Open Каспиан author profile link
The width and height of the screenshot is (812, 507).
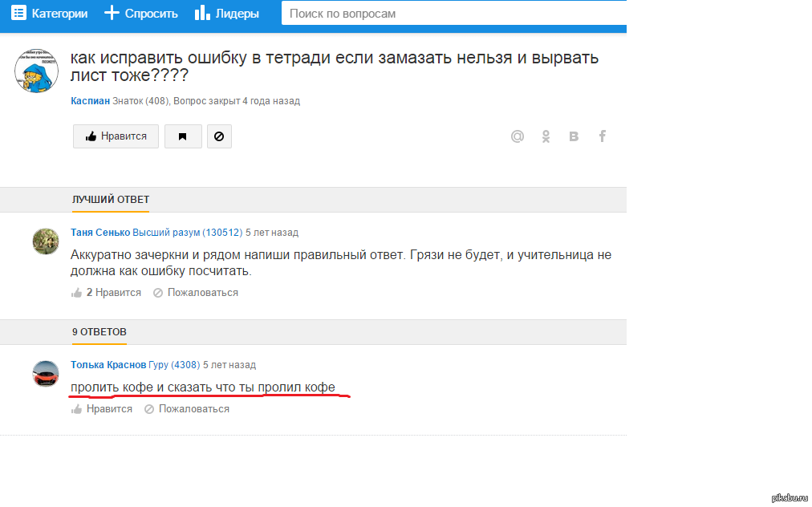[x=90, y=101]
